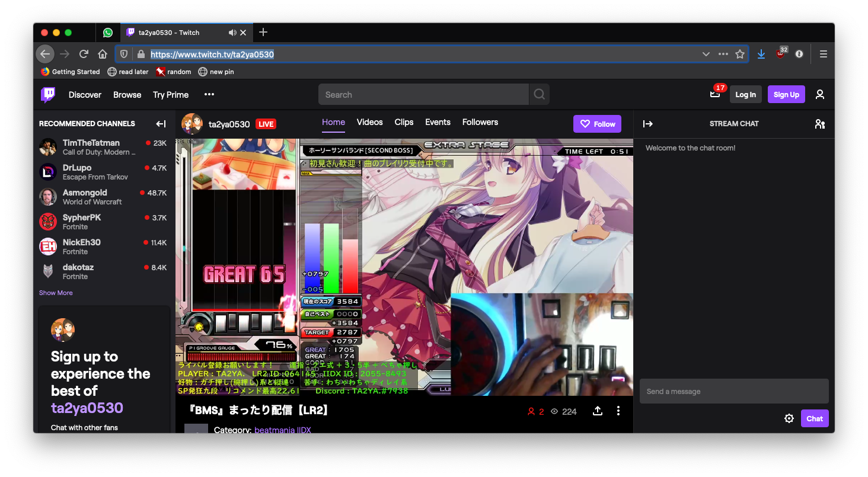This screenshot has height=477, width=868.
Task: Click the search magnifier button
Action: [539, 94]
